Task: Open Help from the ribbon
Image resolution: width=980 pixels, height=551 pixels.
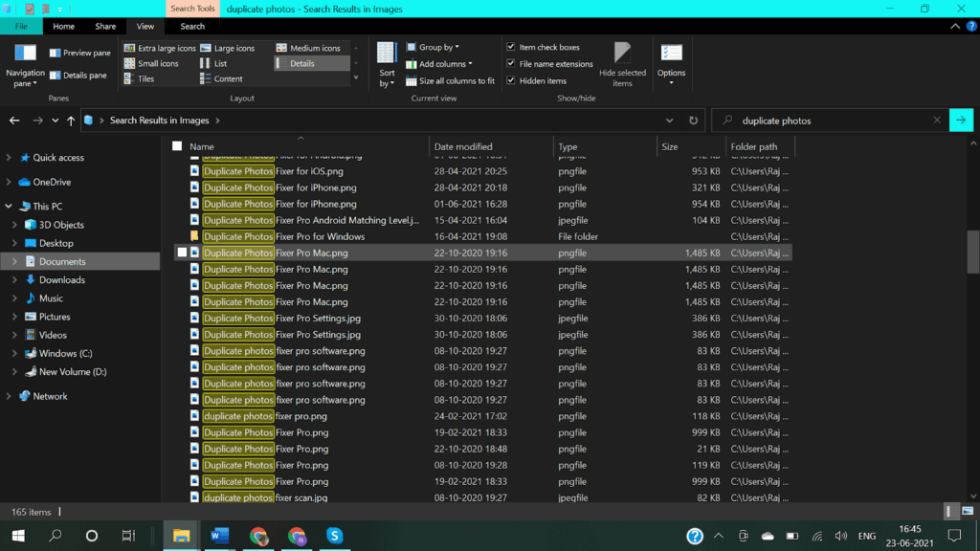Action: click(971, 26)
